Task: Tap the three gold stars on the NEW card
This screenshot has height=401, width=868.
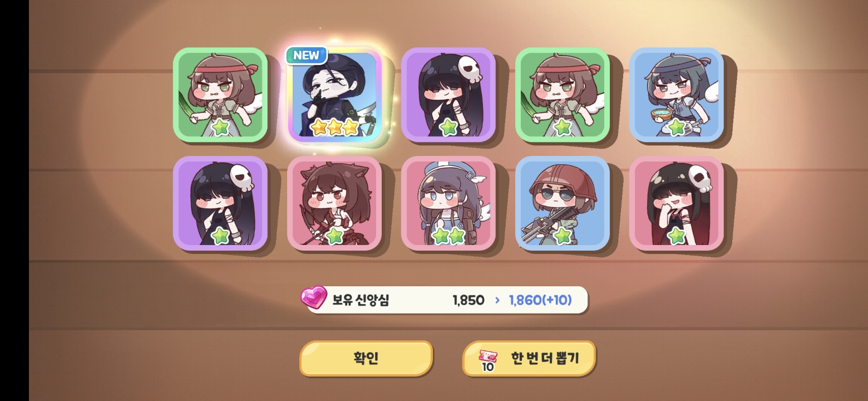Action: (x=334, y=128)
